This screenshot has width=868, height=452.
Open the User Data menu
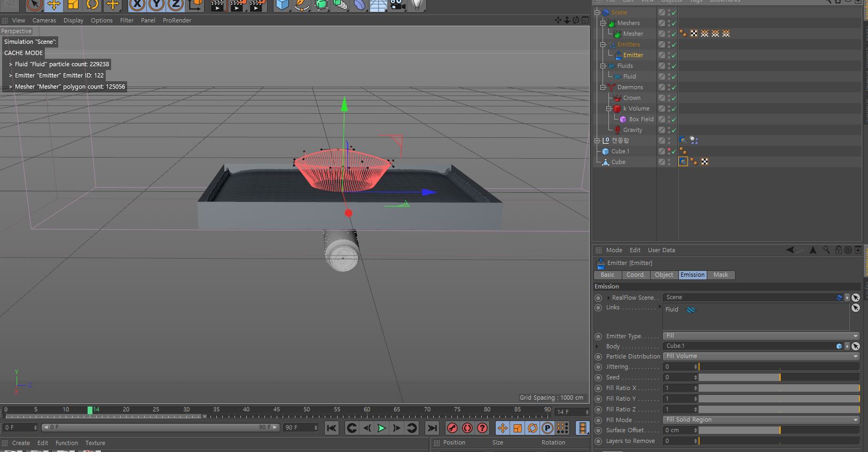[x=661, y=250]
